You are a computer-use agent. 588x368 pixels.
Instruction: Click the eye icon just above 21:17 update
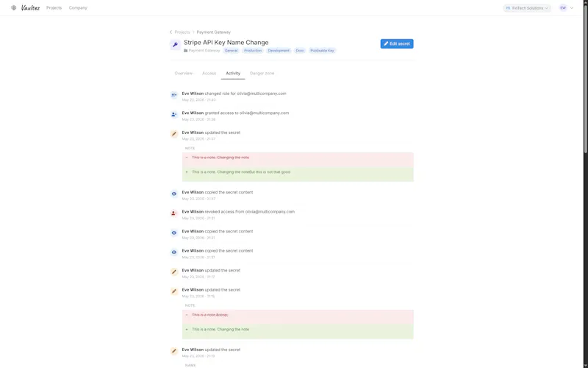tap(173, 252)
